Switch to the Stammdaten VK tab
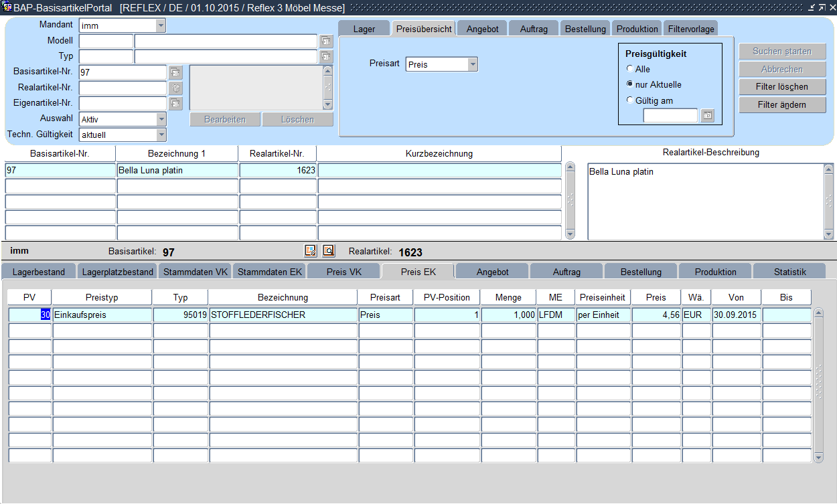Screen dimensions: 837x504 click(196, 272)
